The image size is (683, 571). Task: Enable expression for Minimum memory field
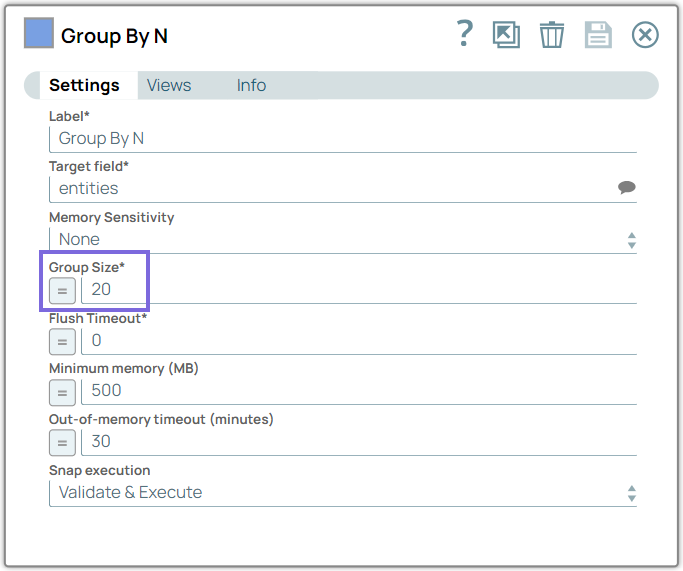62,391
